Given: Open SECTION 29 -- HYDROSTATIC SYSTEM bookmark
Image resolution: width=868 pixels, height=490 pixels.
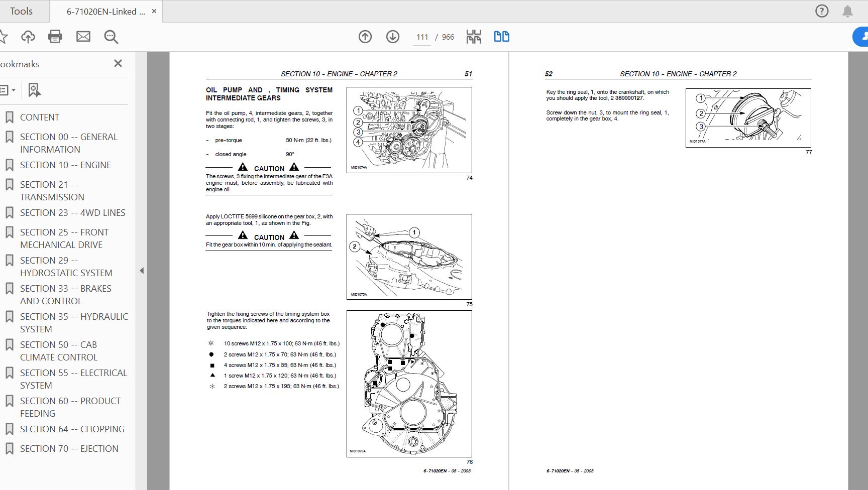Looking at the screenshot, I should pos(66,267).
